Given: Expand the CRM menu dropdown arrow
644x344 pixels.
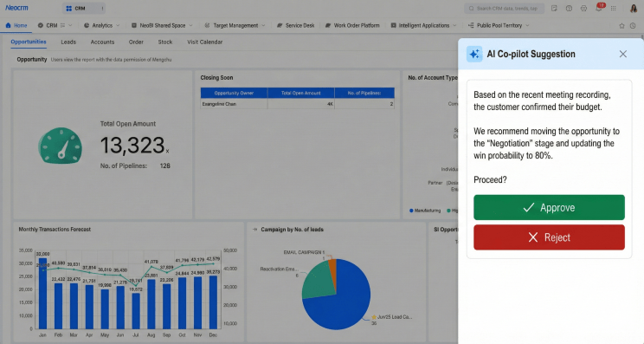Looking at the screenshot, I should point(70,25).
